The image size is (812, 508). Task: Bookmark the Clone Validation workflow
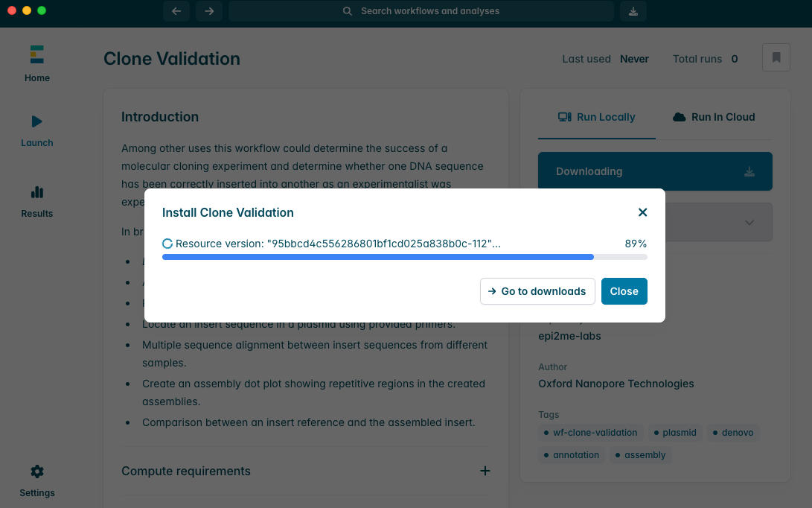(x=776, y=57)
